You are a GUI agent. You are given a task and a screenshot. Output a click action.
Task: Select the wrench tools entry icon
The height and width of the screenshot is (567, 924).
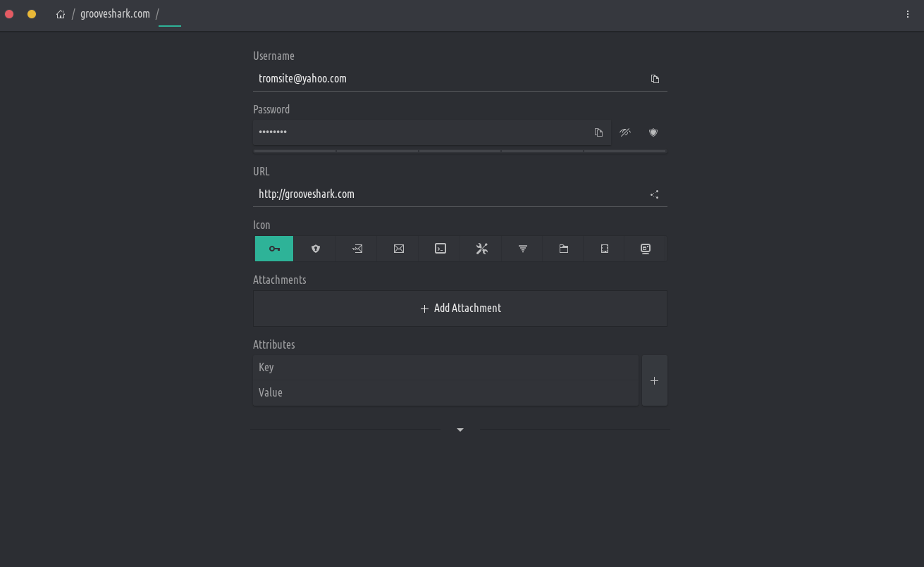pyautogui.click(x=482, y=249)
